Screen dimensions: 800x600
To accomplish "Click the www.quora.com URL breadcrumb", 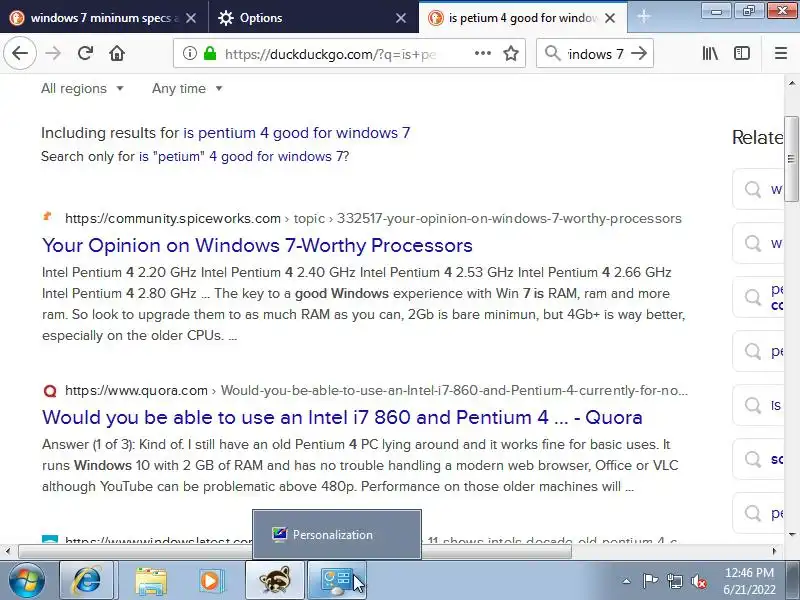I will point(136,390).
